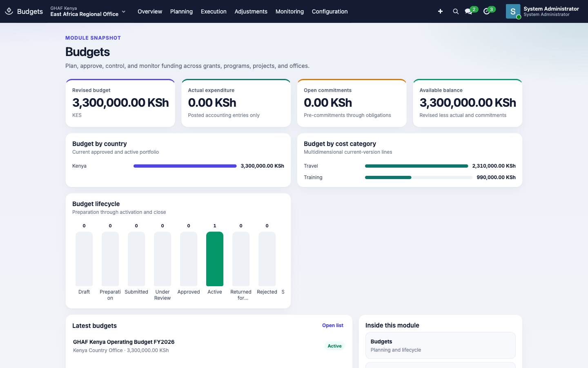The image size is (588, 368).
Task: Click the Training cost category bar
Action: click(x=419, y=177)
